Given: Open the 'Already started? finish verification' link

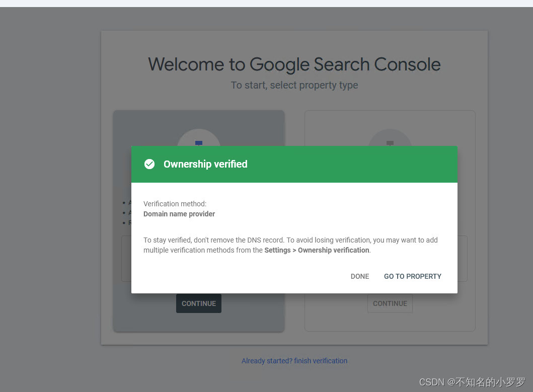Looking at the screenshot, I should (294, 361).
